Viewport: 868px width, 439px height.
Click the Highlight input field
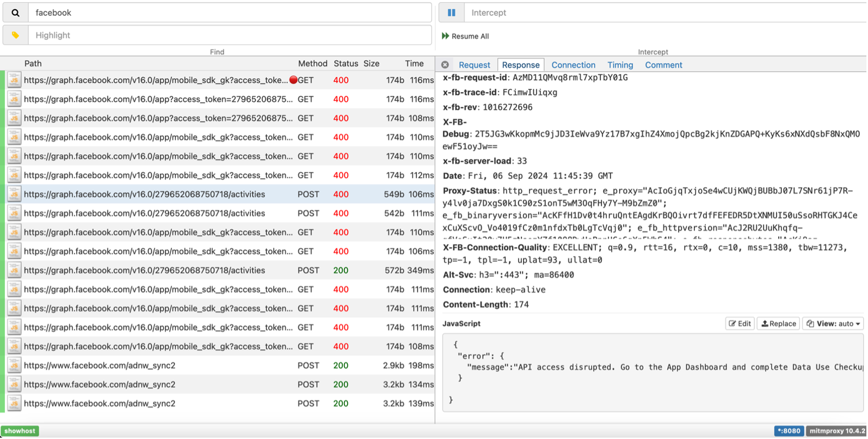coord(229,35)
